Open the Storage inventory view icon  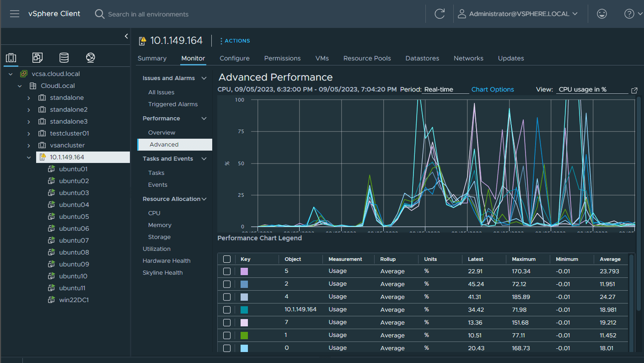coord(64,58)
